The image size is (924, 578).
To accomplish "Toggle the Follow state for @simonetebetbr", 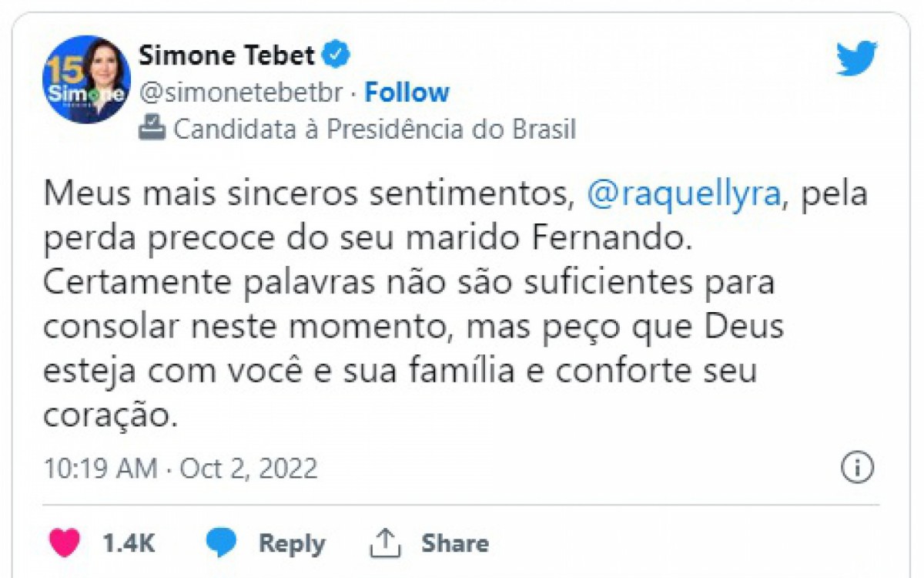I will 407,92.
